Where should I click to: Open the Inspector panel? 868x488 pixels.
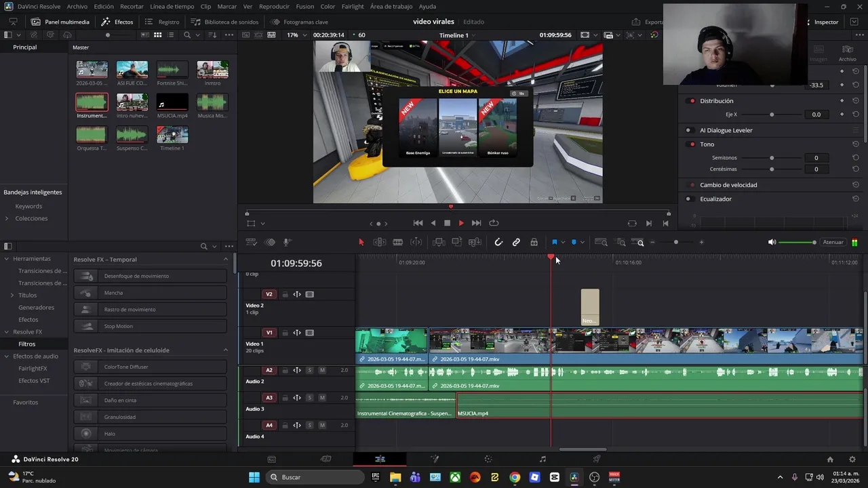click(x=821, y=22)
